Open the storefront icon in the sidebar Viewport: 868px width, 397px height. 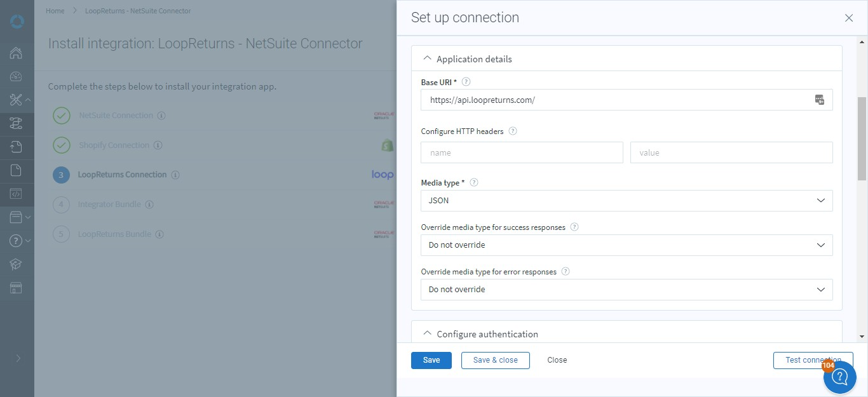[x=16, y=288]
